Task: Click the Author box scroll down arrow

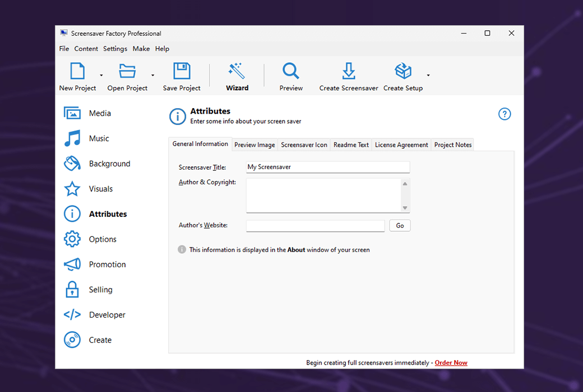Action: coord(405,208)
